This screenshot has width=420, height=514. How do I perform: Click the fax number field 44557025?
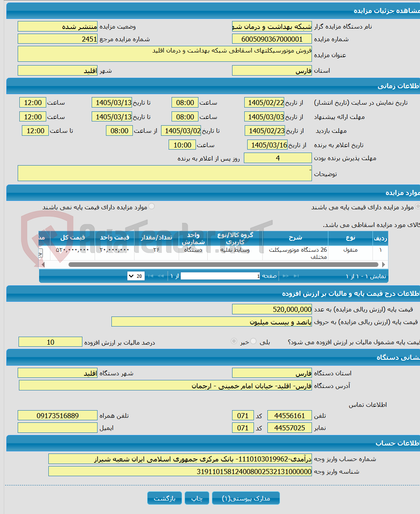pos(290,428)
